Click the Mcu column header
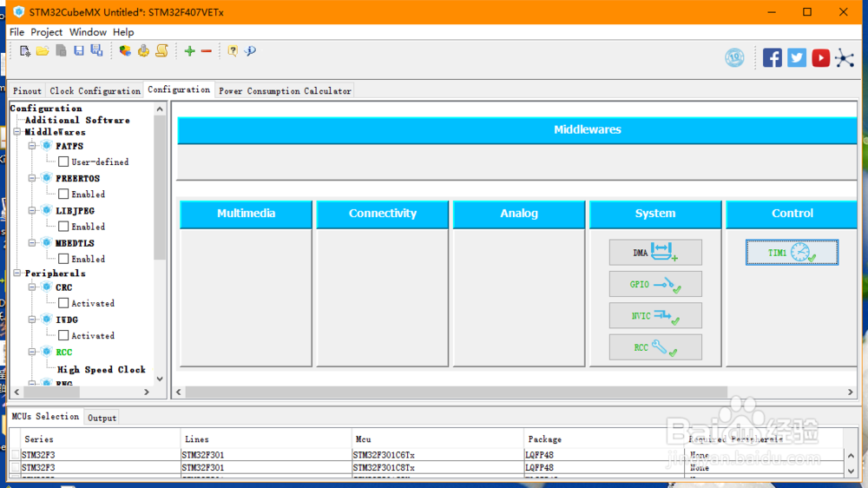The image size is (868, 488). point(437,439)
